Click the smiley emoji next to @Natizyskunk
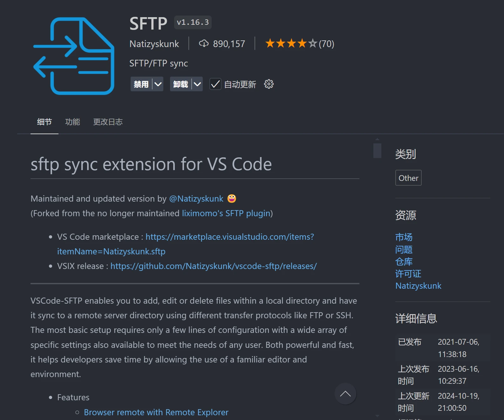 point(232,198)
